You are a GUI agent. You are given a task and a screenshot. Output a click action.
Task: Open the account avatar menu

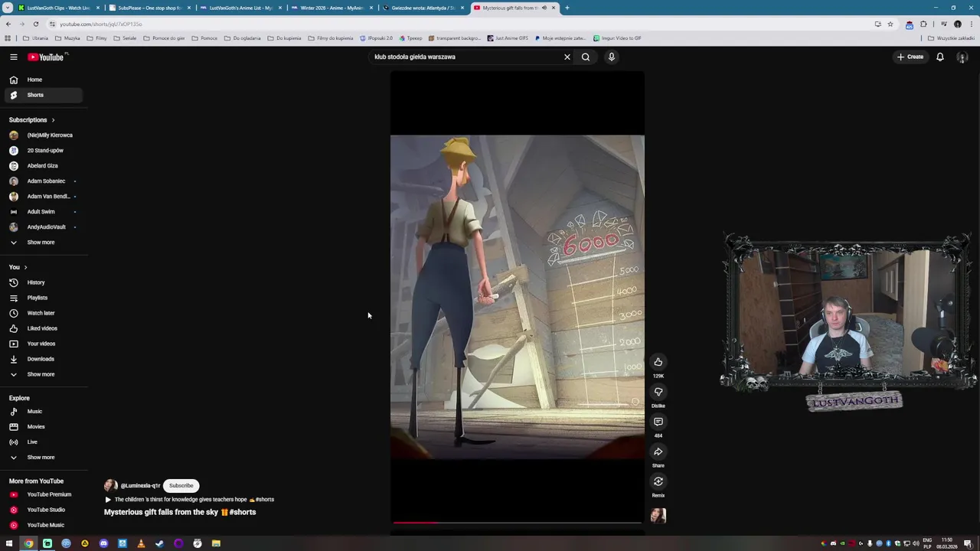pos(962,57)
